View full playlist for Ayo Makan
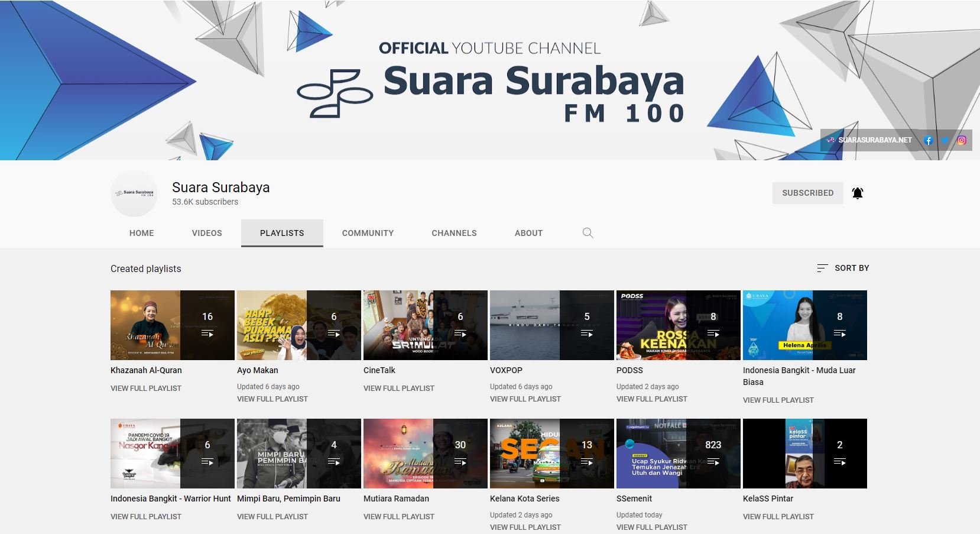The image size is (980, 534). click(272, 399)
